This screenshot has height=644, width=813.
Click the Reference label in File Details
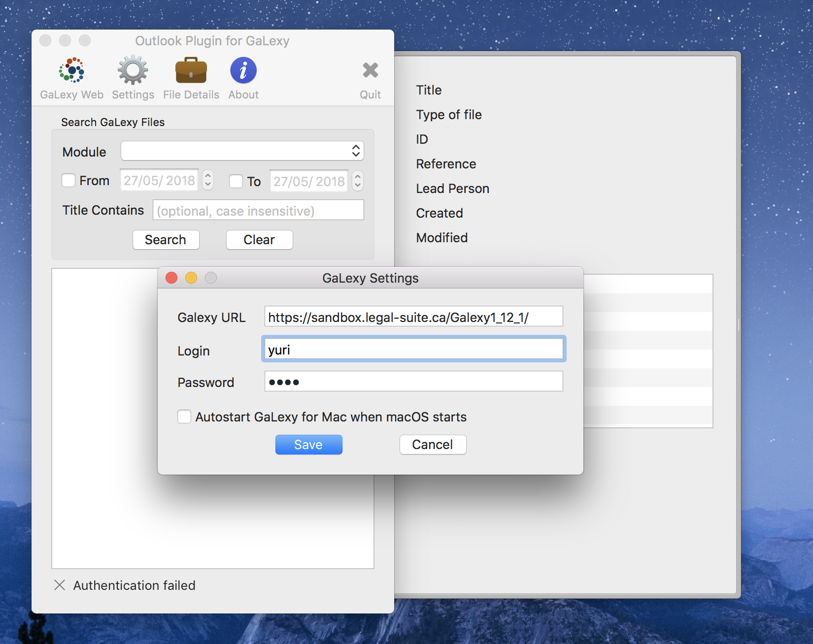[446, 164]
